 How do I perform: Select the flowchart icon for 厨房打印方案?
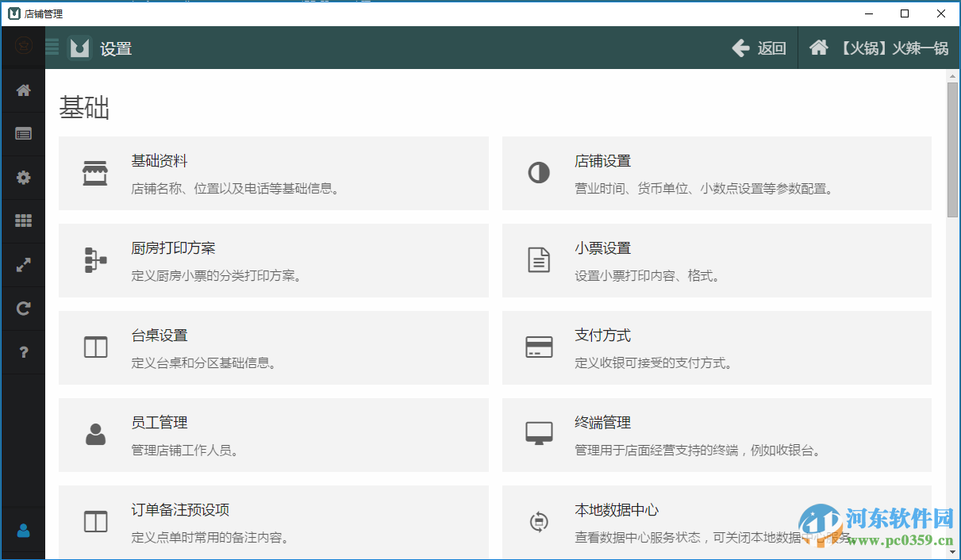click(x=95, y=260)
